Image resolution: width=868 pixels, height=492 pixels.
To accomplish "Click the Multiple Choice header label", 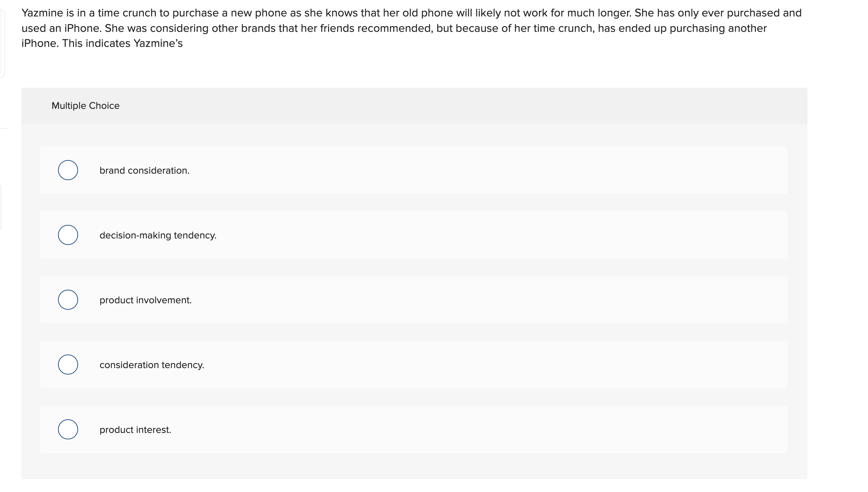I will (86, 105).
